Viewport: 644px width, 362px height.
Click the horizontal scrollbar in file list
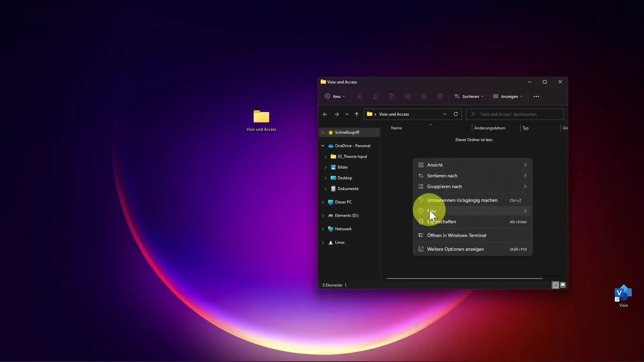(464, 278)
